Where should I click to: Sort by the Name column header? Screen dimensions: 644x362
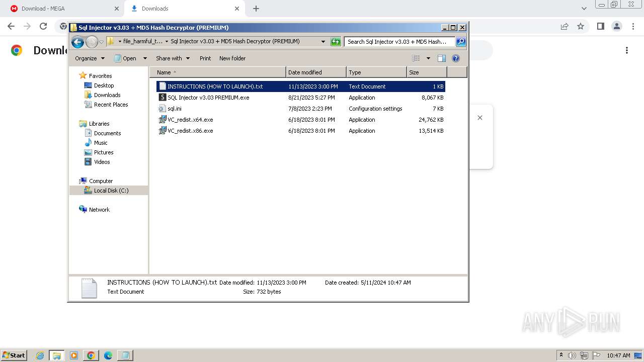pos(217,72)
